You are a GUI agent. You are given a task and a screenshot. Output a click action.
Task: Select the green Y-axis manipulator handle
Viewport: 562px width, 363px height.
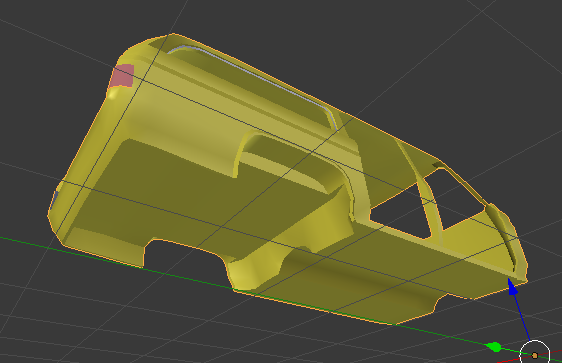click(494, 347)
